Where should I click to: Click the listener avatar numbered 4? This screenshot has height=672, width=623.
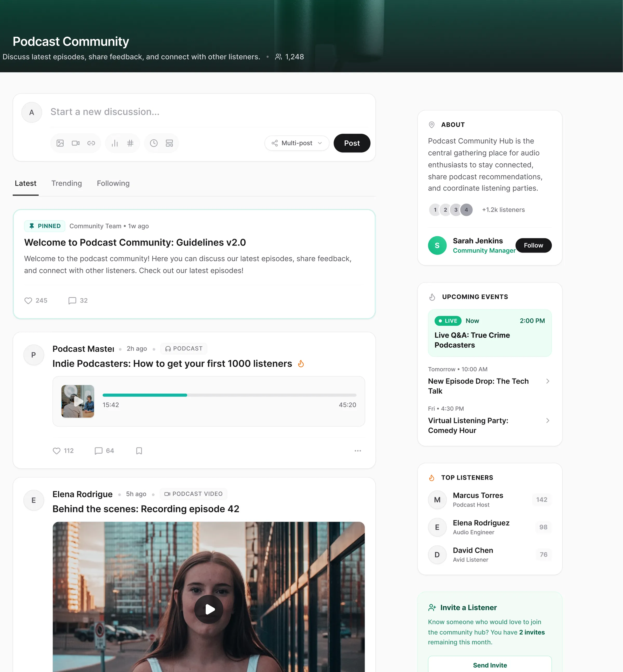[466, 210]
